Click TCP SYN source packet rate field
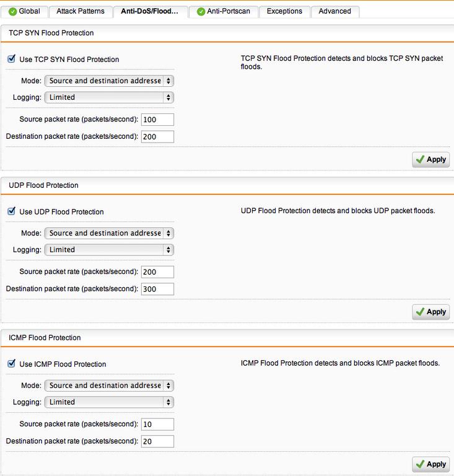Screen dimensions: 454x476 click(x=157, y=120)
